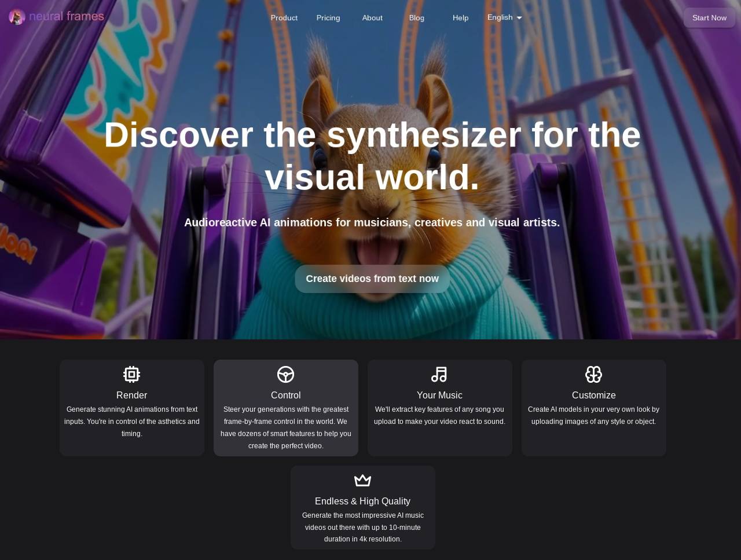Click the Discover the synthesizer headline
Viewport: 741px width, 560px height.
click(x=372, y=156)
